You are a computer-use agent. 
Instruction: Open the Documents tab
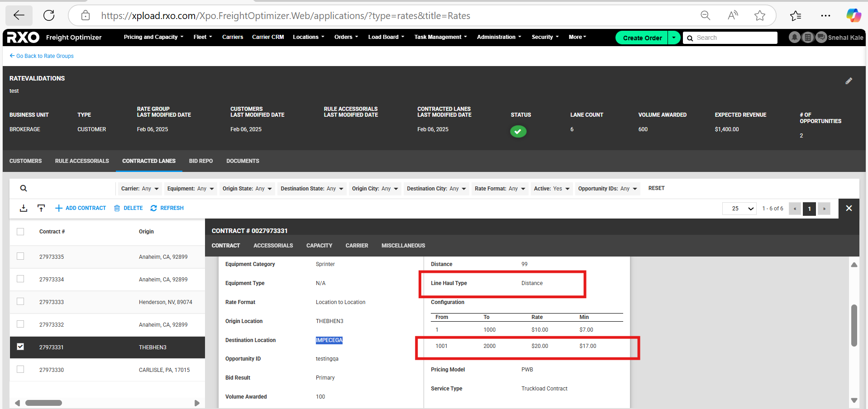click(x=243, y=161)
